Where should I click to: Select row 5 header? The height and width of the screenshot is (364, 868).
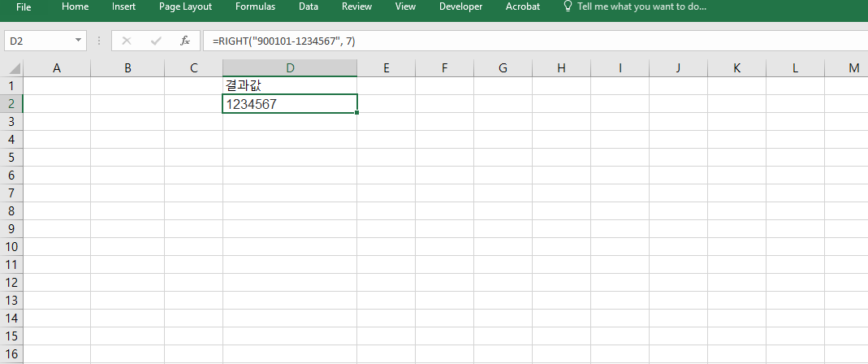point(11,158)
